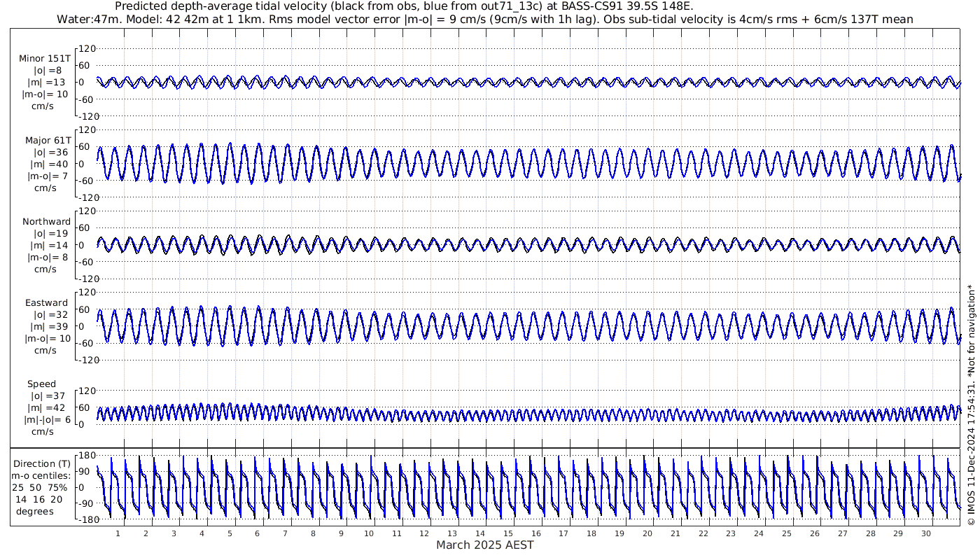980x560 pixels.
Task: Click '|m| =42' in Speed panel
Action: (x=48, y=408)
